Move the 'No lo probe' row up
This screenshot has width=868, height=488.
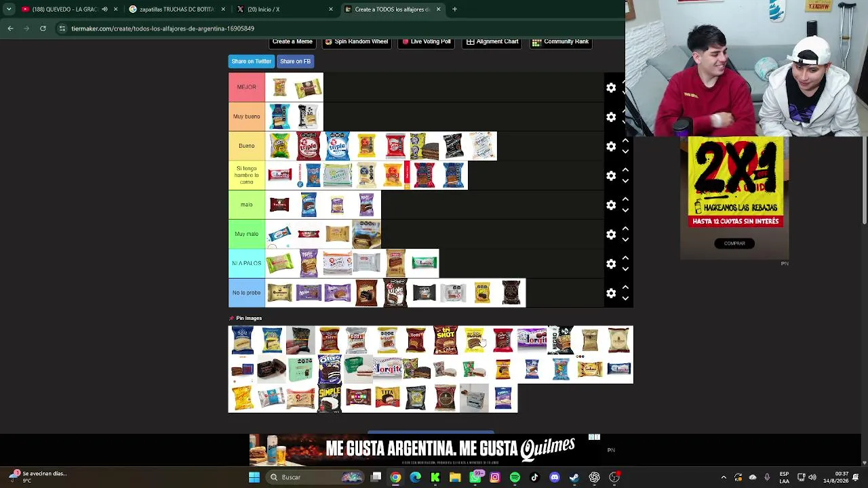[x=625, y=287]
